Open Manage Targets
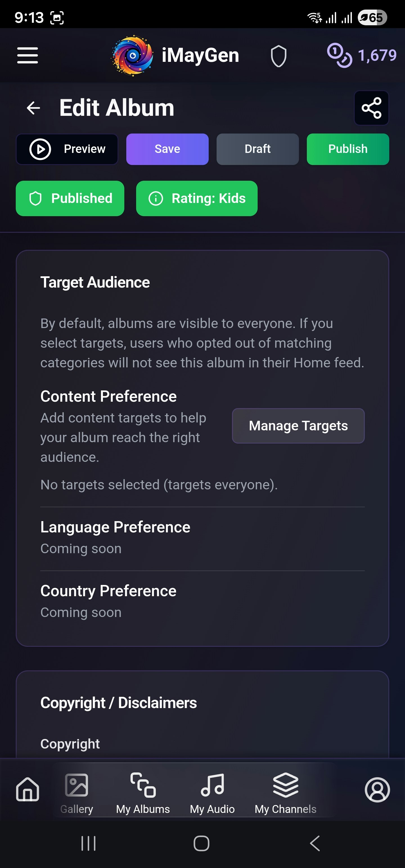 click(298, 426)
